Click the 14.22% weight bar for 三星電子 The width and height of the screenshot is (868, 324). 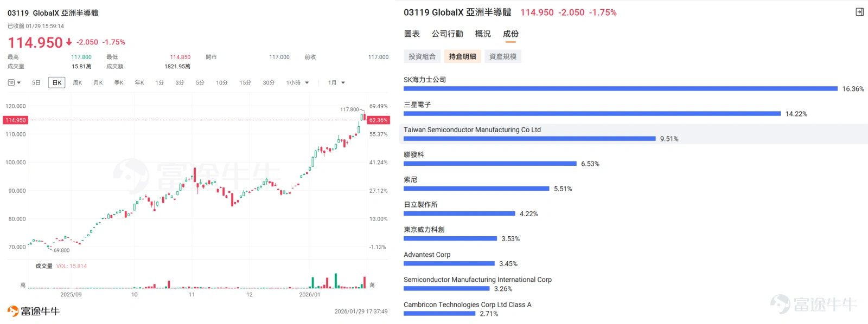click(x=592, y=114)
